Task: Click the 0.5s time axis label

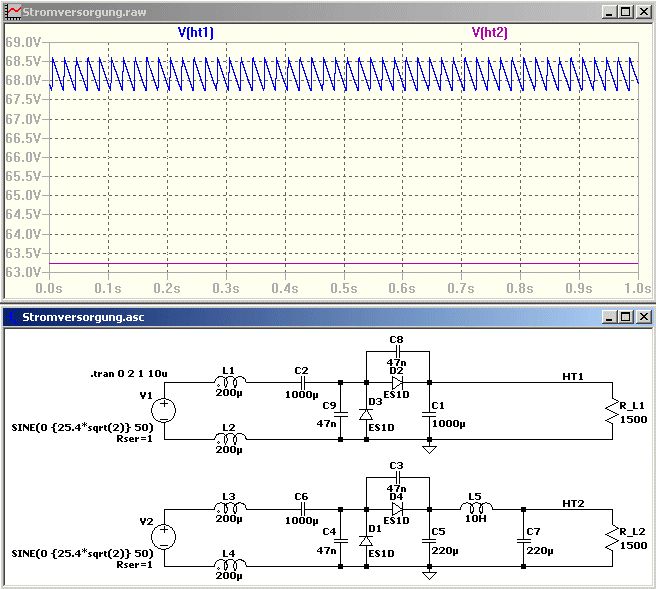Action: [x=344, y=288]
